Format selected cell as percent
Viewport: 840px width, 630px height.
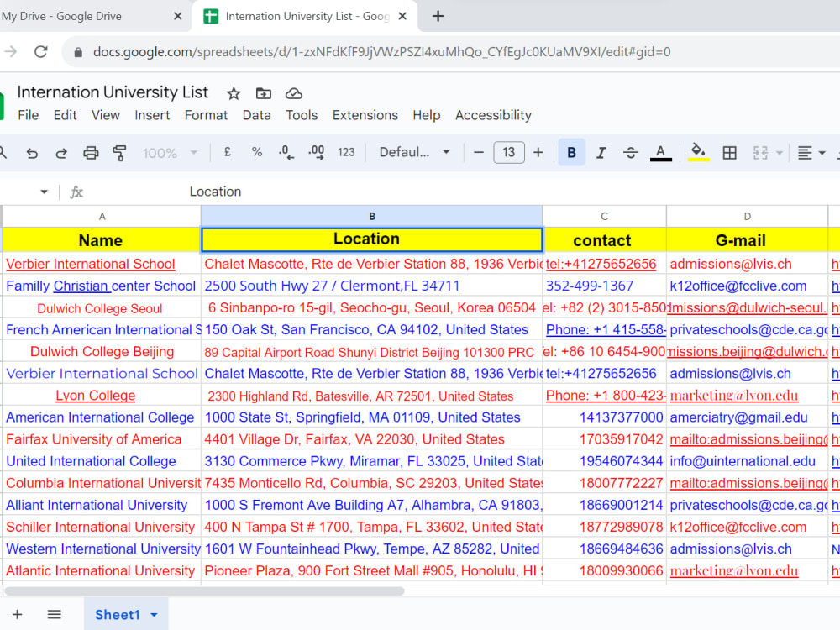coord(256,152)
